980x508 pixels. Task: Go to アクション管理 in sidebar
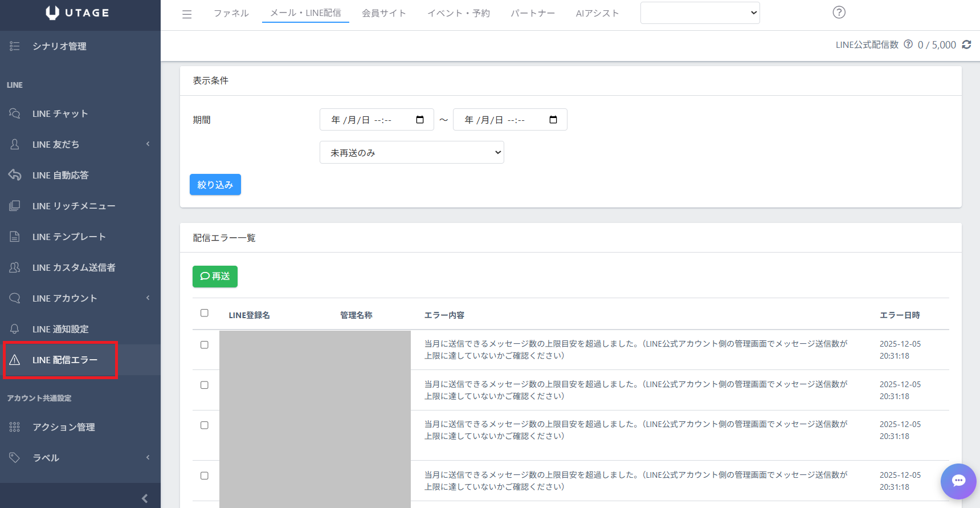pyautogui.click(x=63, y=427)
